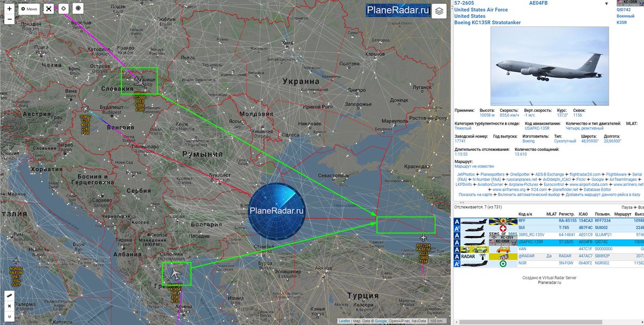
Task: Open the flightradar24.com link
Action: tap(585, 175)
